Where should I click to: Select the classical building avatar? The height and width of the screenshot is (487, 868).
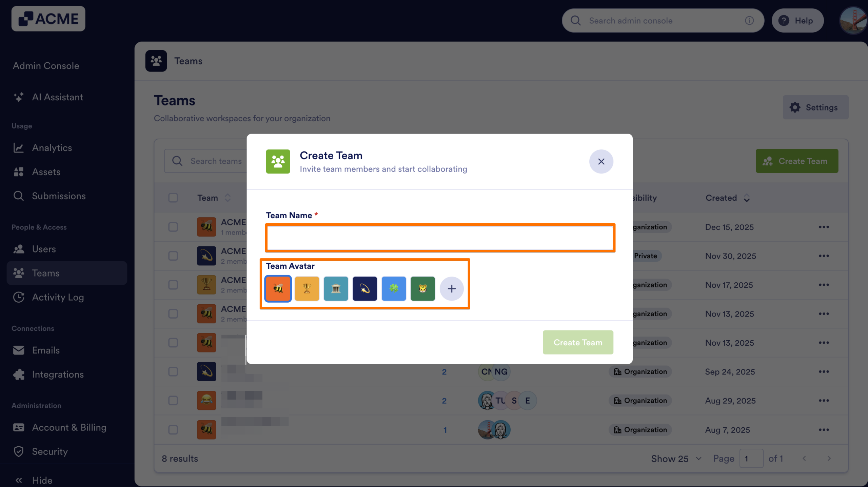336,288
